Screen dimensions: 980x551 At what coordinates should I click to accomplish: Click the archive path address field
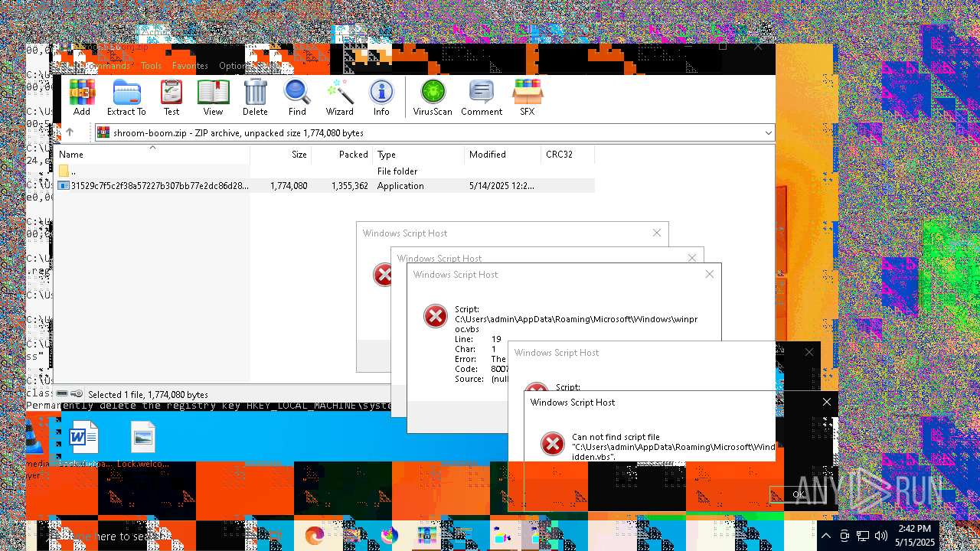(434, 133)
